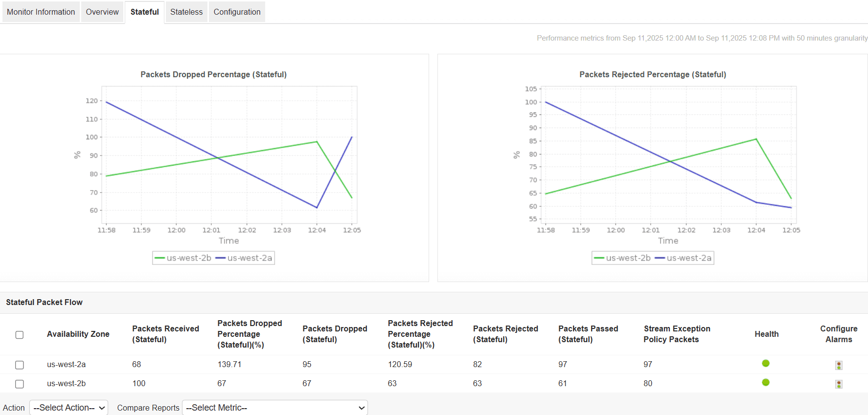Open Configure Alarms icon for us-west-2b
This screenshot has height=415, width=868.
[839, 384]
